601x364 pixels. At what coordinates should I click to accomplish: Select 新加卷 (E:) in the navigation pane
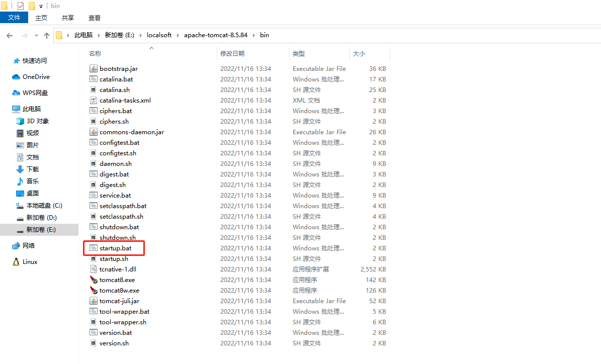[x=41, y=230]
